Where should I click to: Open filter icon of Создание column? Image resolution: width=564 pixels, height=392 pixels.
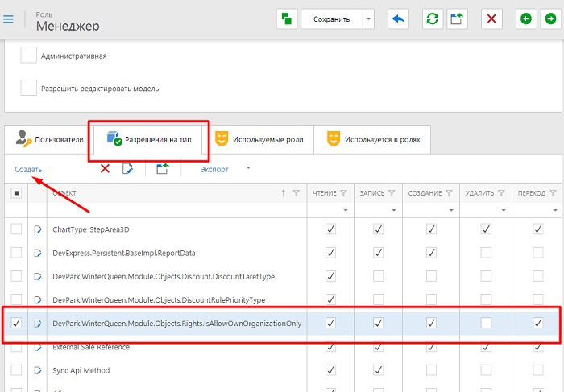click(x=449, y=193)
